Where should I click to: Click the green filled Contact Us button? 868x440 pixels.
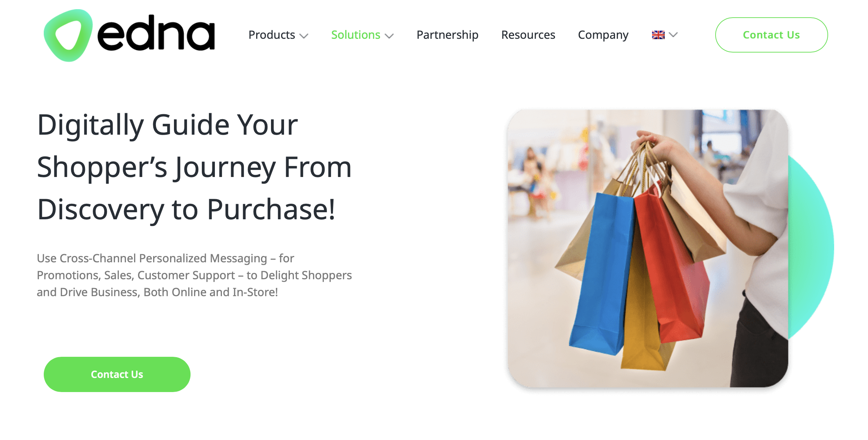pos(117,374)
